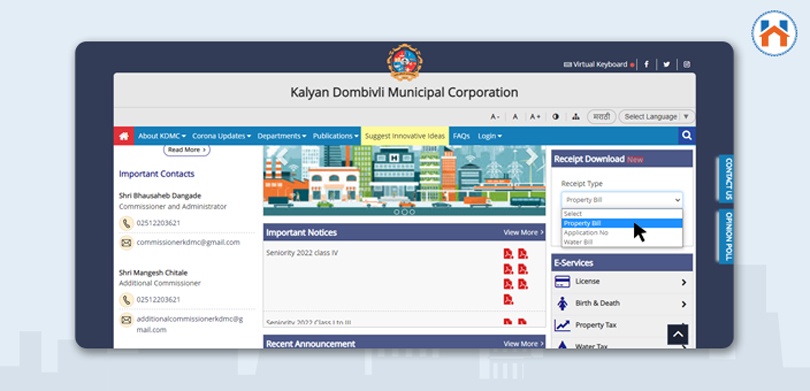810x391 pixels.
Task: Open the CONTACT US side tab
Action: 727,179
